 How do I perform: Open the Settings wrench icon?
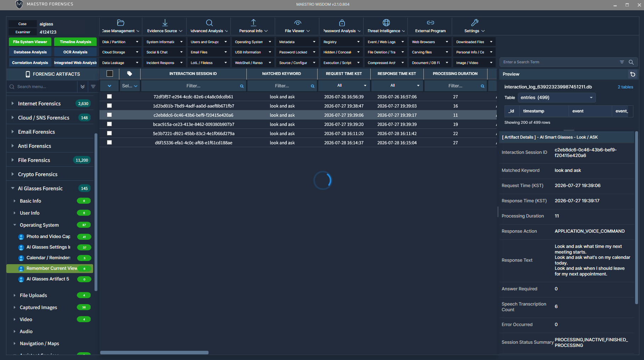[x=475, y=23]
